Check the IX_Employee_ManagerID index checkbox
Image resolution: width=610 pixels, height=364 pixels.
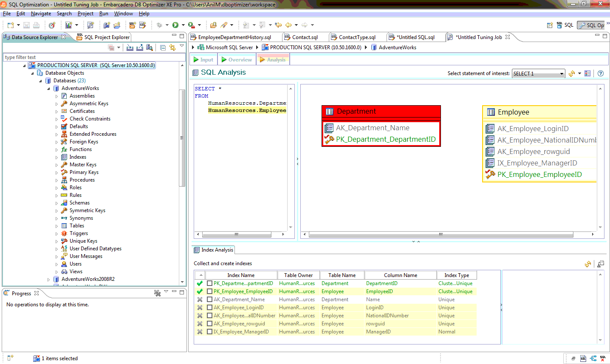click(209, 332)
